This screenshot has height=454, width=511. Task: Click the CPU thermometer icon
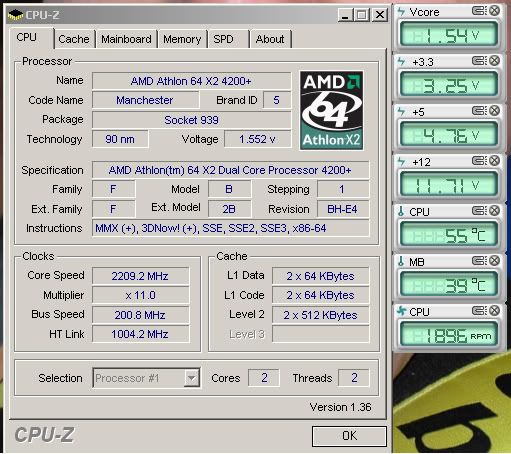(401, 211)
